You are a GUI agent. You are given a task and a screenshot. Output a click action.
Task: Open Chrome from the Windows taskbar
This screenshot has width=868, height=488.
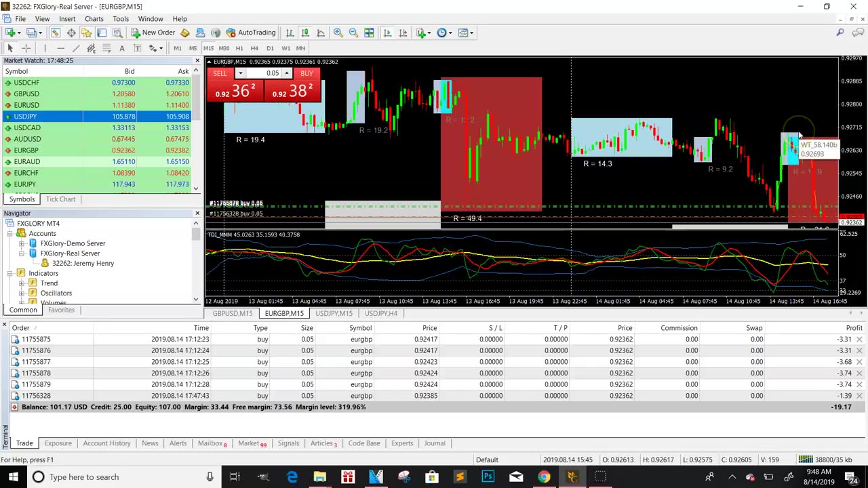544,477
